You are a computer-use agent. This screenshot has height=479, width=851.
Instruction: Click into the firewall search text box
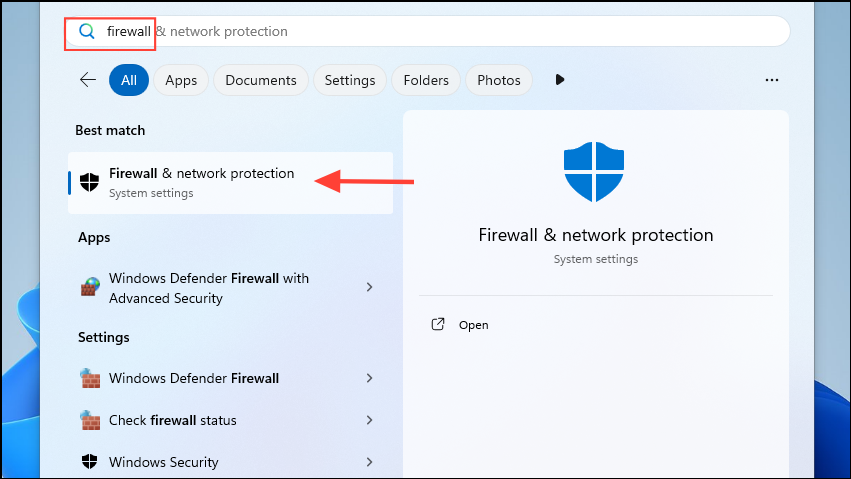pyautogui.click(x=400, y=31)
